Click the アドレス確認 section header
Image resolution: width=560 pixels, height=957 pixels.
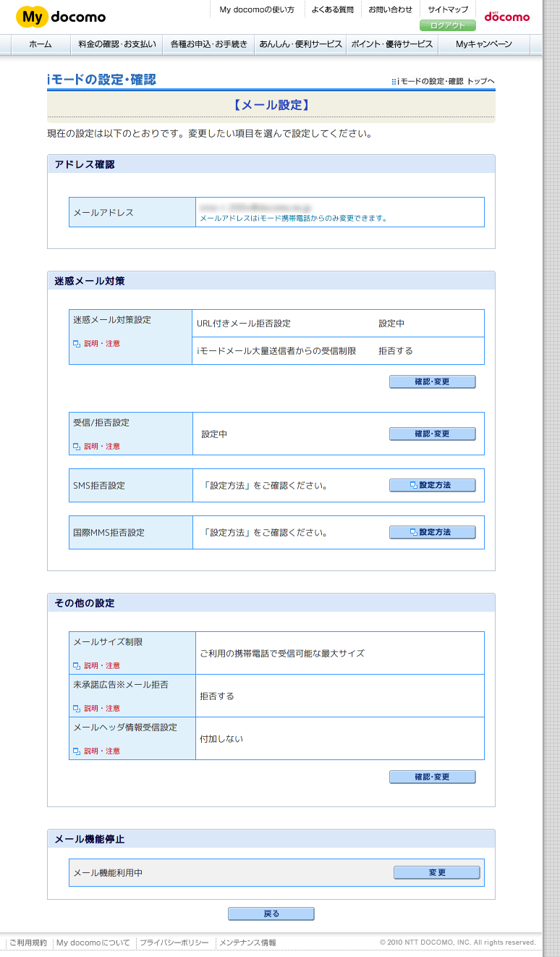(271, 164)
